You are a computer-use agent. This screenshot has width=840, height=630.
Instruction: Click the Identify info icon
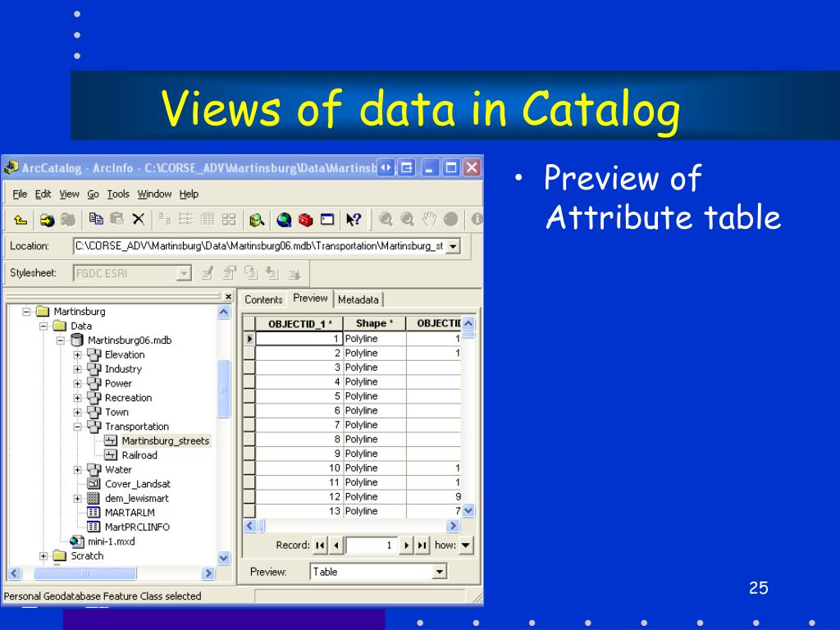(x=477, y=219)
